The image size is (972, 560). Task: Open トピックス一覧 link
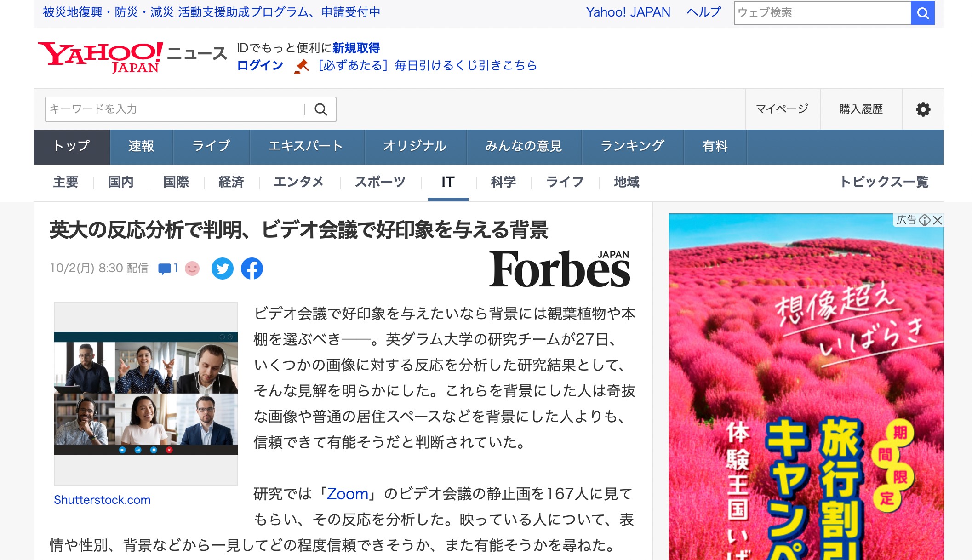pyautogui.click(x=884, y=182)
